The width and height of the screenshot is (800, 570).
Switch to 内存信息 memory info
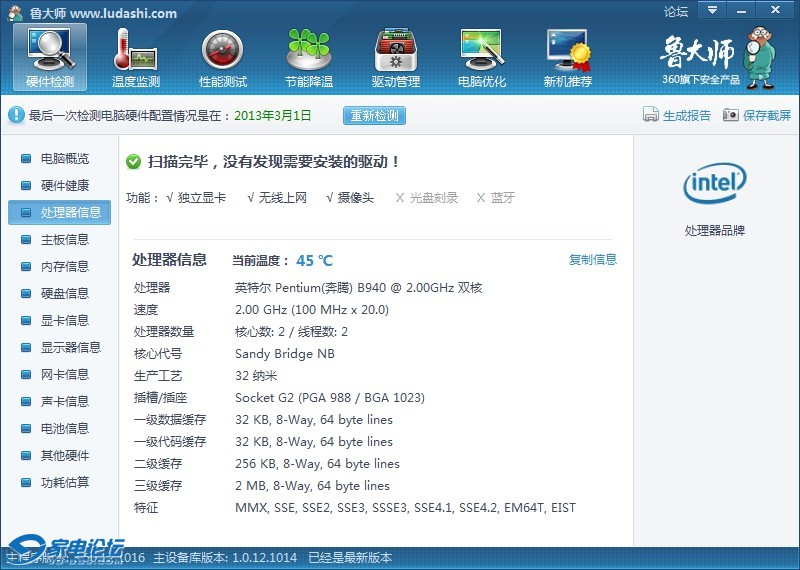(64, 267)
